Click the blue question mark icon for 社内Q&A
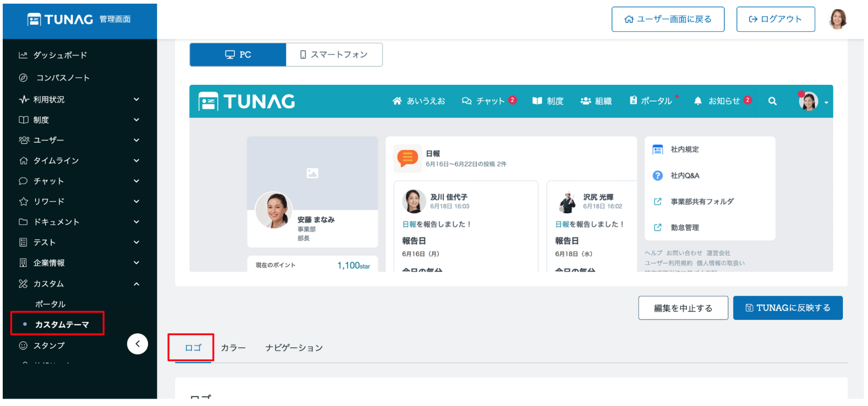Image resolution: width=868 pixels, height=406 pixels. [657, 176]
